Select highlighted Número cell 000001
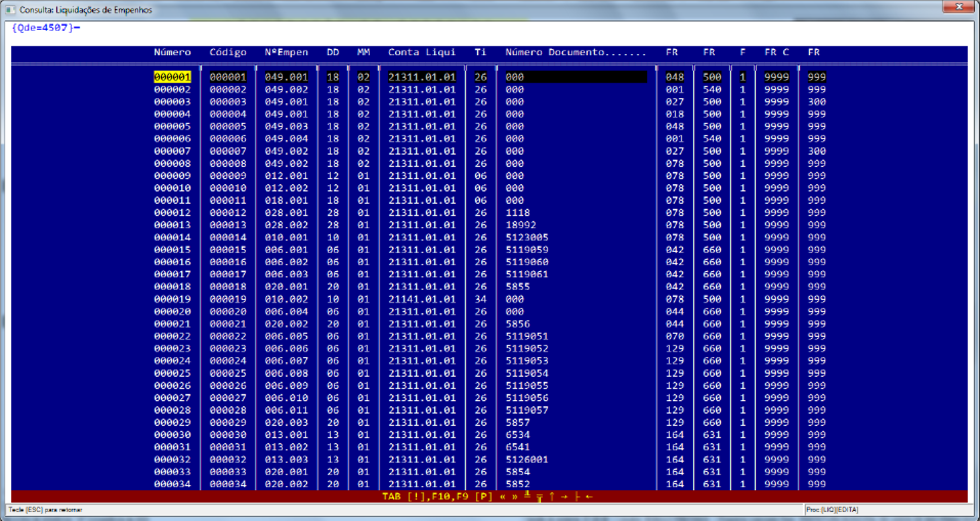This screenshot has height=521, width=980. (173, 77)
